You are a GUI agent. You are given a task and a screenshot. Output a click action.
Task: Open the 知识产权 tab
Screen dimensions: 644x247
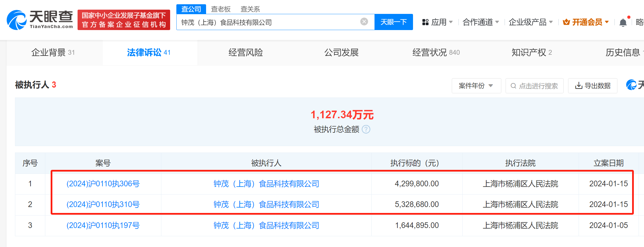click(532, 52)
